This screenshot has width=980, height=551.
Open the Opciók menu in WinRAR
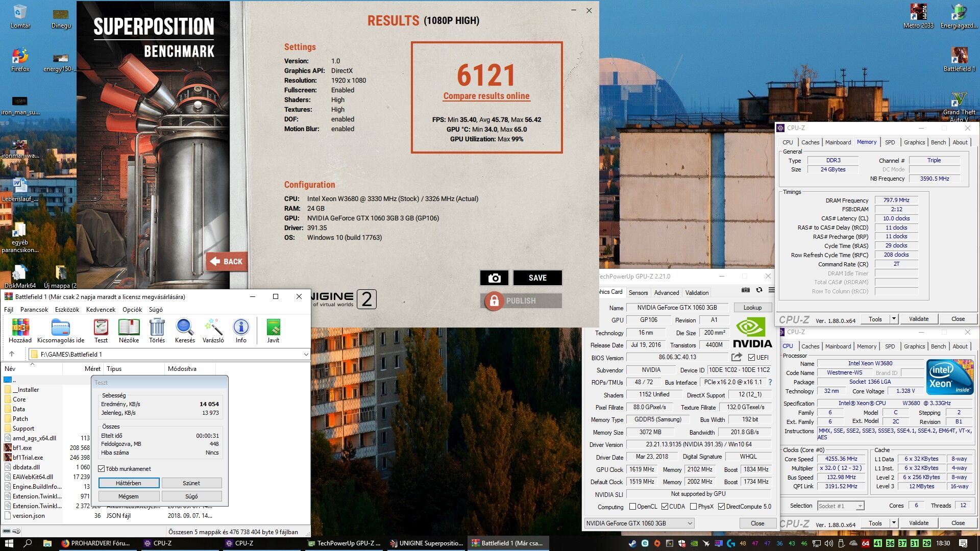pos(132,310)
